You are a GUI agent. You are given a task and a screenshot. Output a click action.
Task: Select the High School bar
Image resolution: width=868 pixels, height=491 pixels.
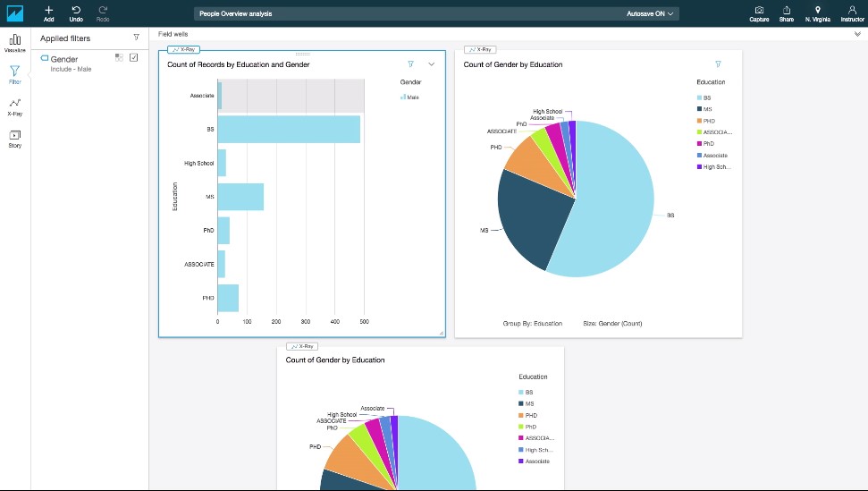(x=222, y=163)
